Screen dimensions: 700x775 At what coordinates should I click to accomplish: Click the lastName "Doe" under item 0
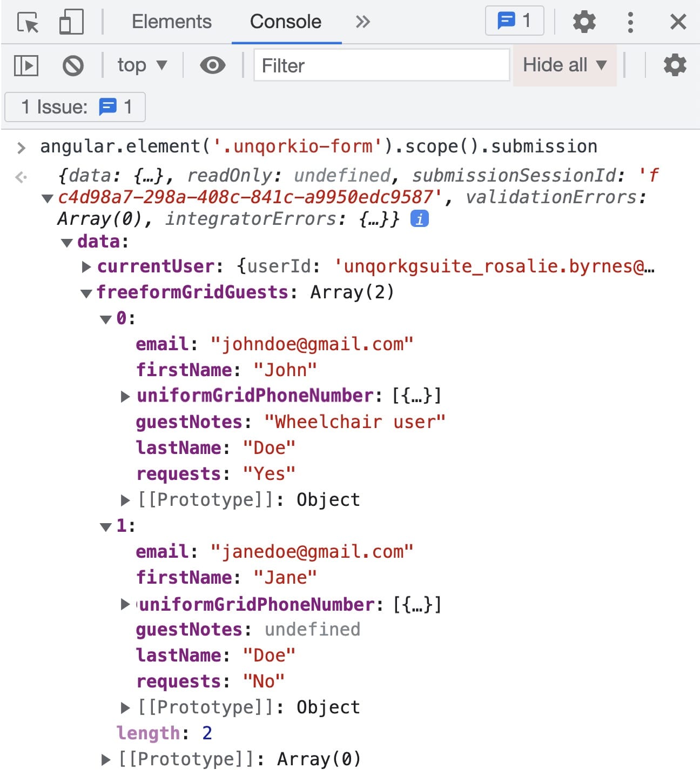[x=216, y=448]
